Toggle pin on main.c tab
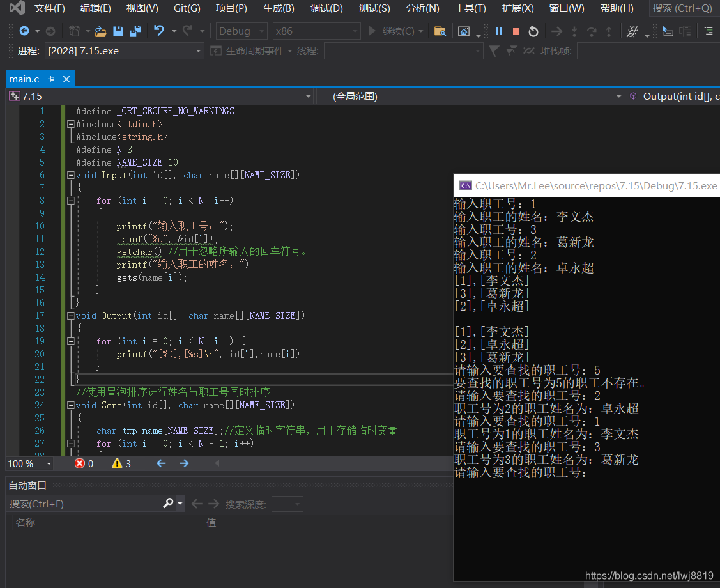720x588 pixels. (x=51, y=79)
